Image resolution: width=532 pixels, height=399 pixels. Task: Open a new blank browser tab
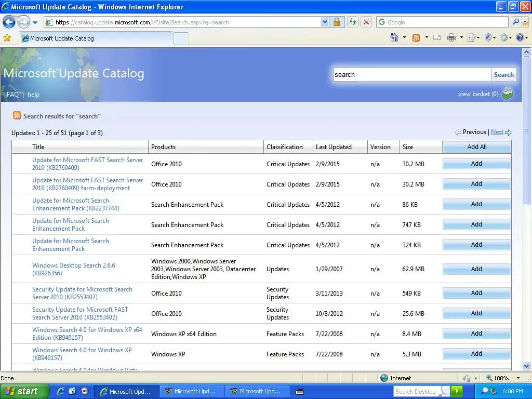click(x=181, y=38)
